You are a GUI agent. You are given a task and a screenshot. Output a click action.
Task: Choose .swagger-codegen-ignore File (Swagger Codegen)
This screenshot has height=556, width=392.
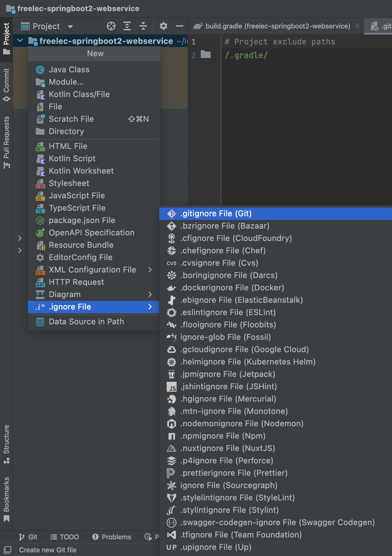pyautogui.click(x=276, y=522)
